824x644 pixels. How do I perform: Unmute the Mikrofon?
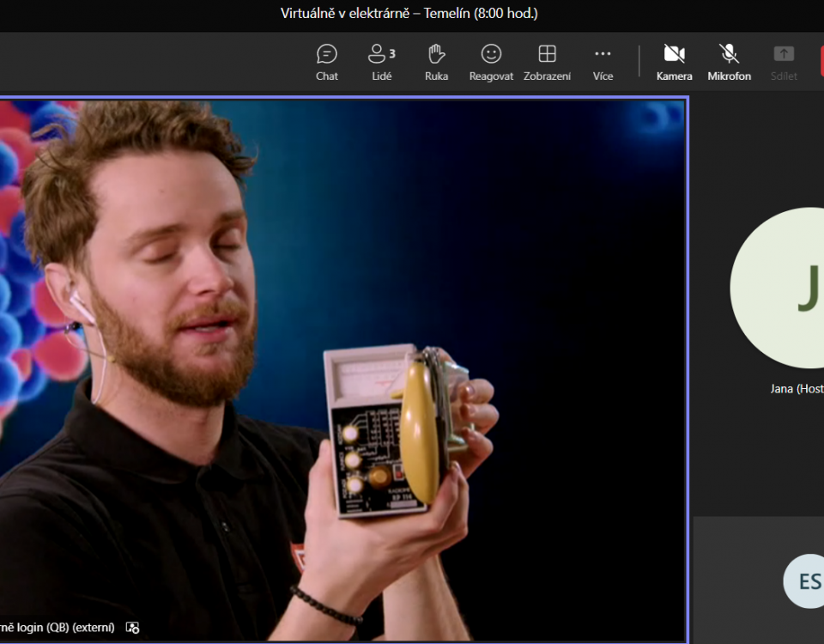729,63
